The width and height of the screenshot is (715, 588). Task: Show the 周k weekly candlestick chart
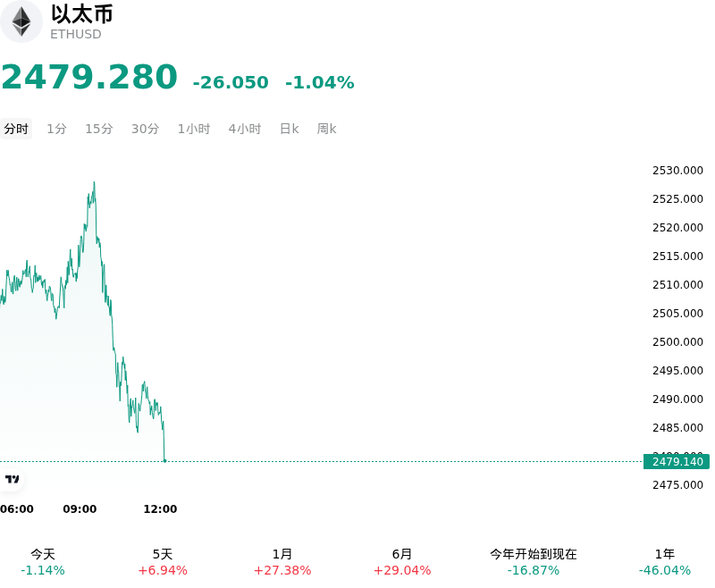326,129
